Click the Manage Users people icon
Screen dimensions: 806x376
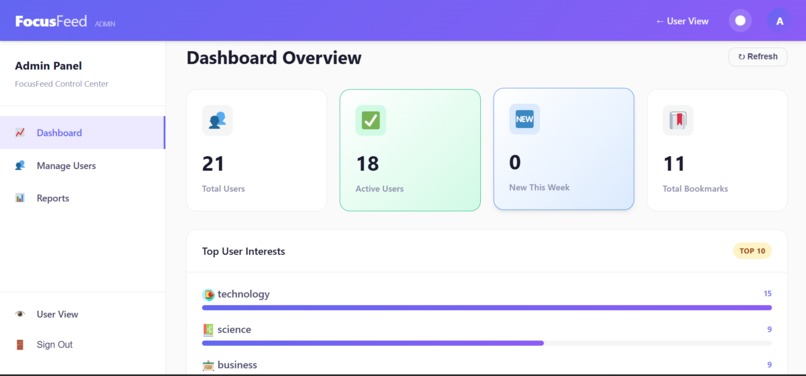pyautogui.click(x=20, y=166)
